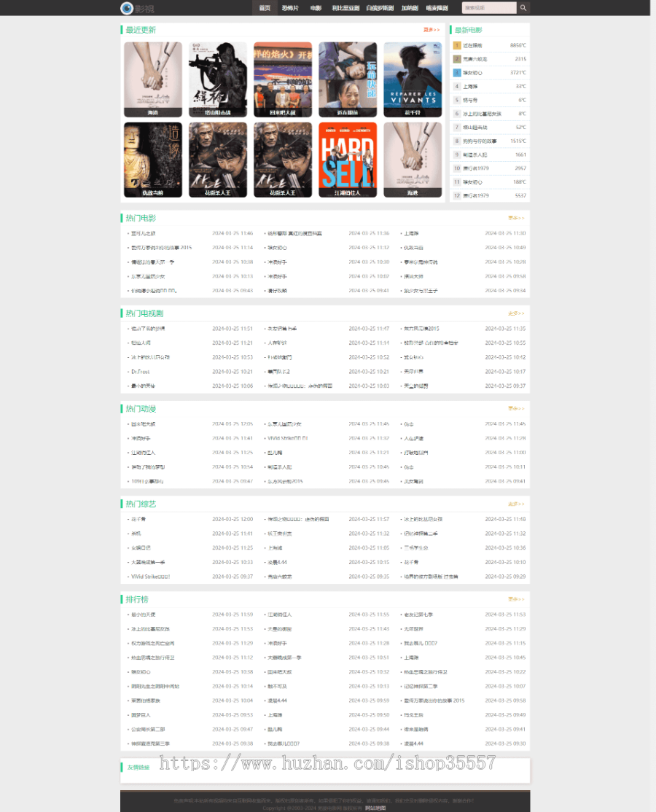Image resolution: width=656 pixels, height=812 pixels.
Task: Click 更多>> link in 热门电视剧 section
Action: [516, 313]
